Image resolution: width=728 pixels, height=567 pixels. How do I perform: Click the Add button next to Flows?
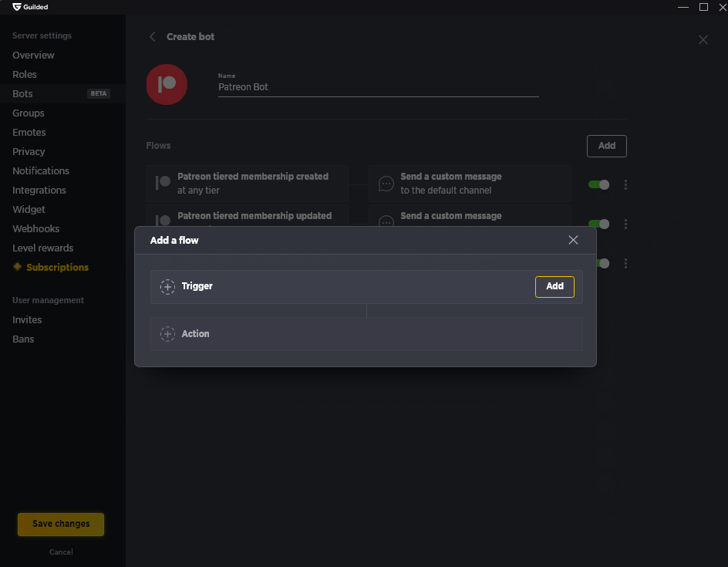pyautogui.click(x=606, y=146)
